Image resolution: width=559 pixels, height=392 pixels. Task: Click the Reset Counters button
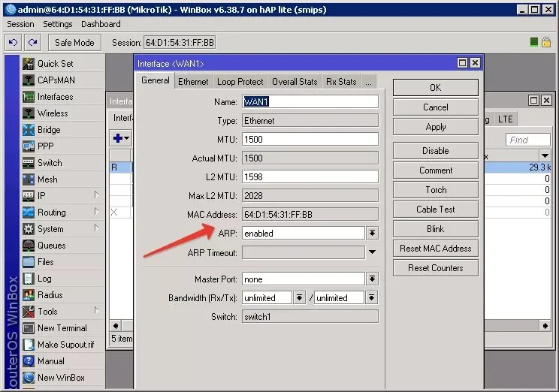pyautogui.click(x=436, y=268)
